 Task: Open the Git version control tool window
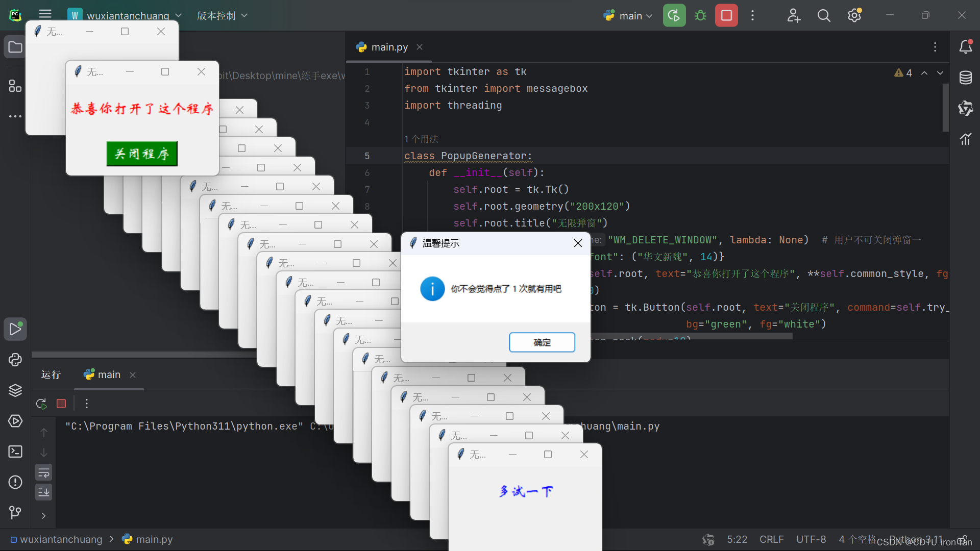pyautogui.click(x=15, y=512)
